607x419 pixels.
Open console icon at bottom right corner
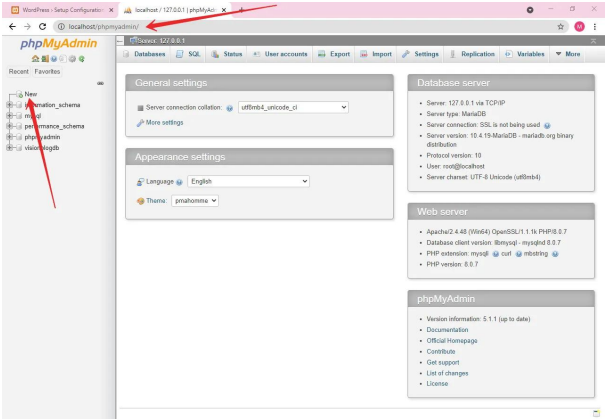click(x=596, y=413)
